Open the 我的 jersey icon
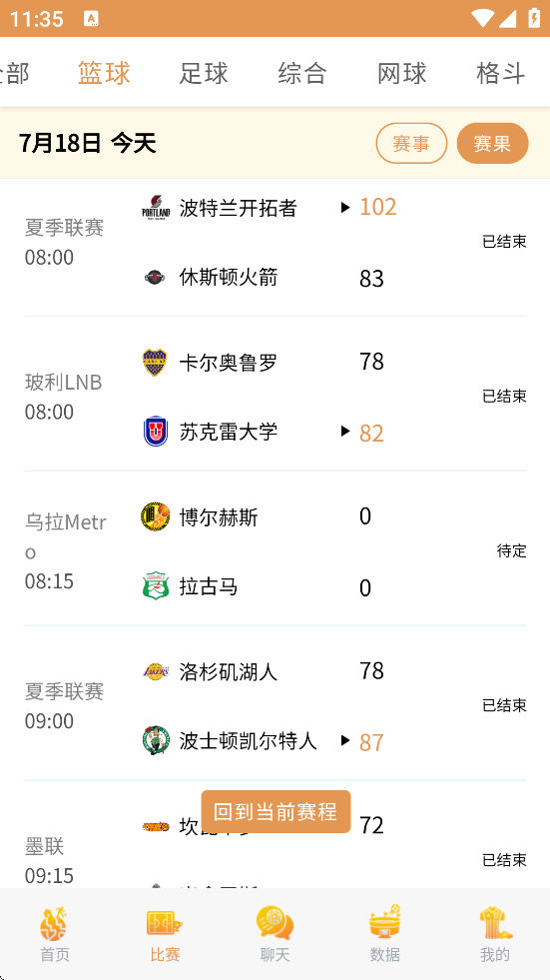550x980 pixels. pos(496,924)
